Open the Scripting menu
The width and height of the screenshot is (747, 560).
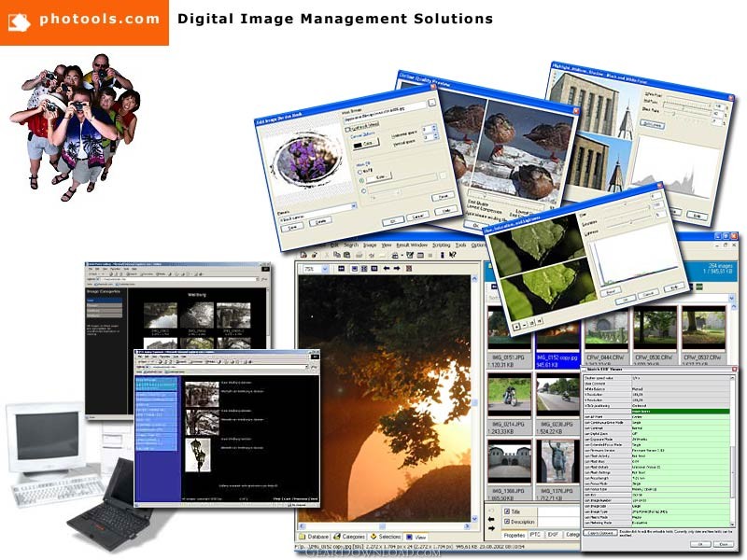[x=441, y=245]
